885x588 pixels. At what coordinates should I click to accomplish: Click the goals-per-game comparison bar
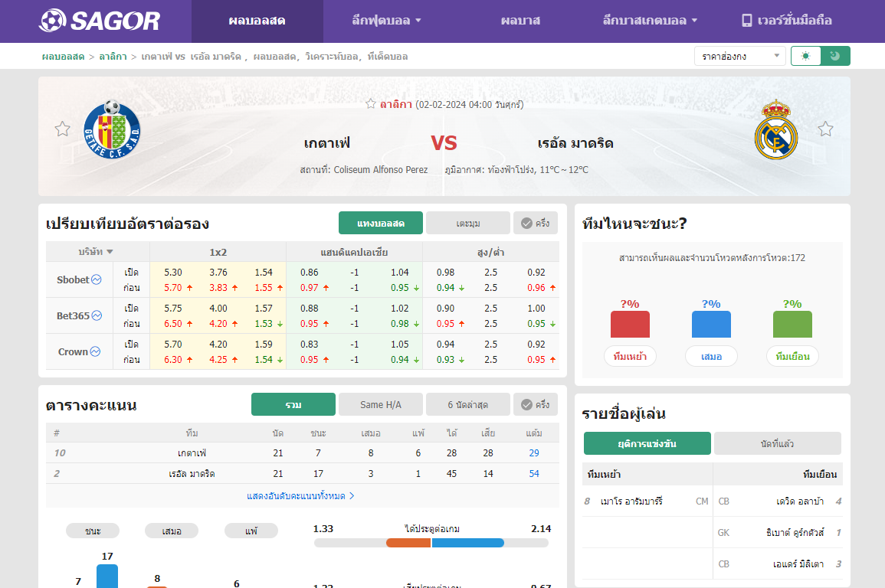pos(431,543)
